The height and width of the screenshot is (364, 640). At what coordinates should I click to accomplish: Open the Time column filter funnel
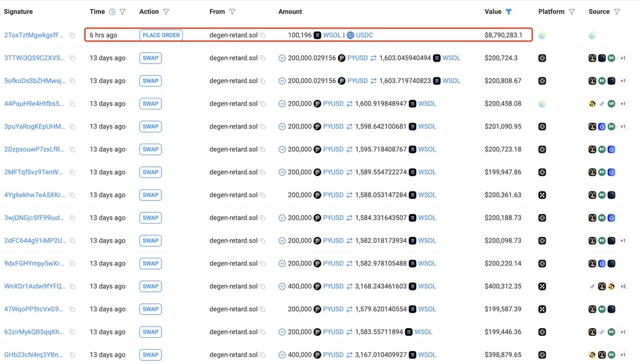coord(122,11)
